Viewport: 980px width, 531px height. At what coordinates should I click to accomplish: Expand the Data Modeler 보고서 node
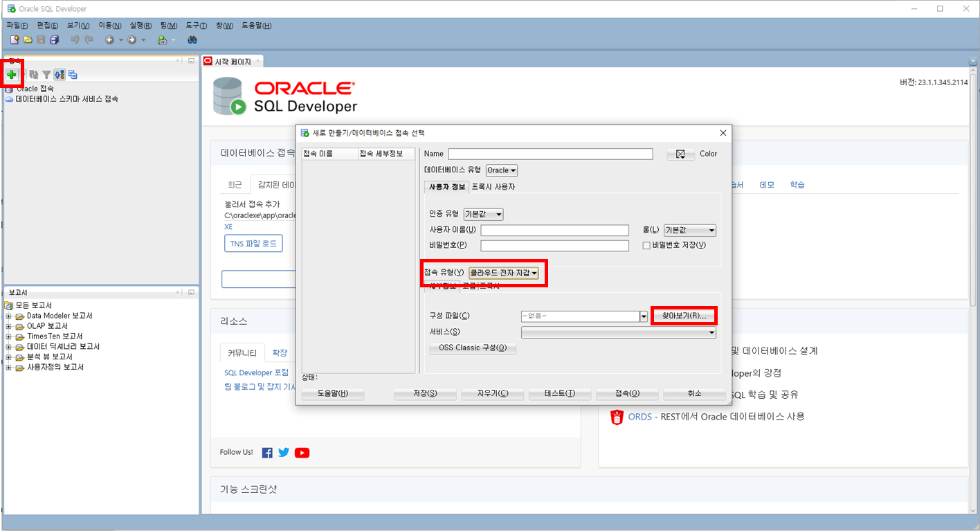(9, 316)
